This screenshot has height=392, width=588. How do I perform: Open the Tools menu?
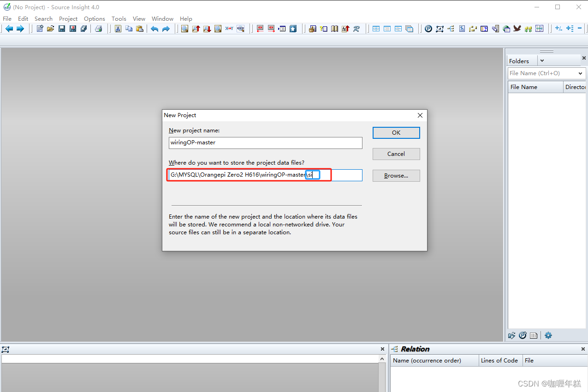pos(119,18)
